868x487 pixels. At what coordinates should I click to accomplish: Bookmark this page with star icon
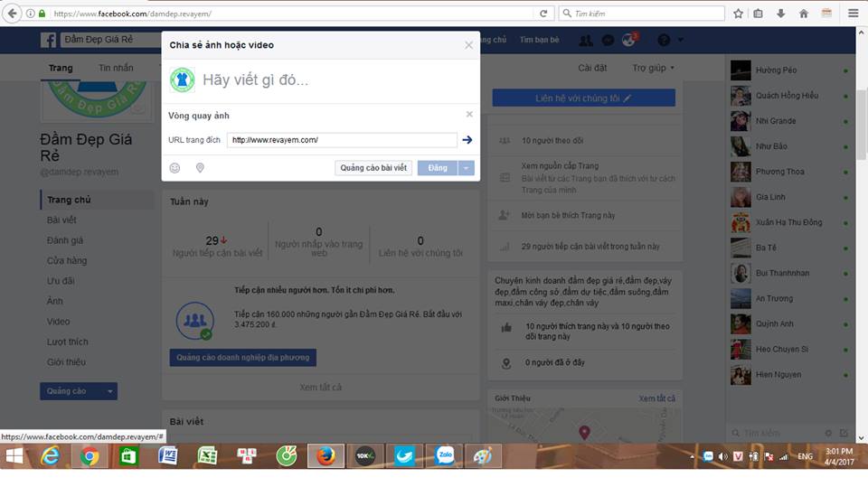[738, 14]
